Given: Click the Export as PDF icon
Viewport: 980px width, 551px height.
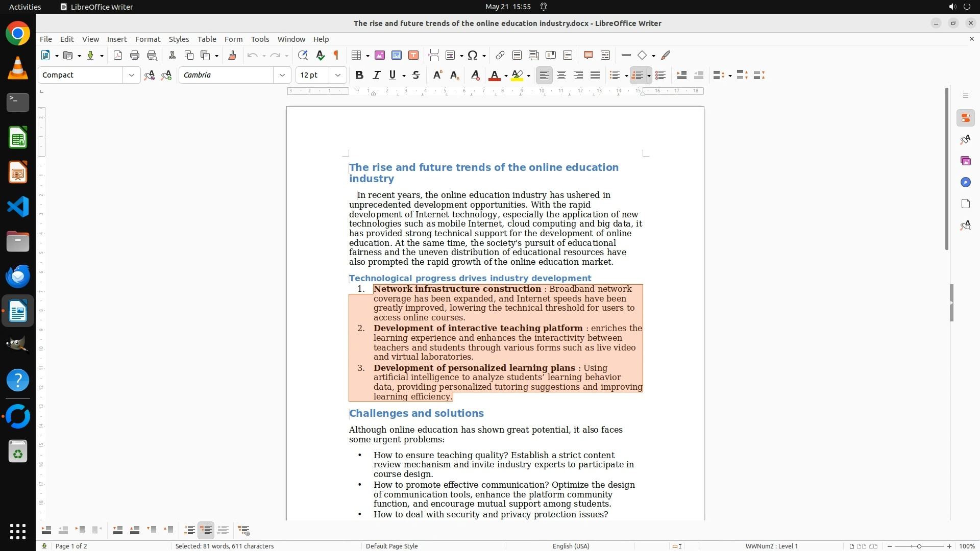Looking at the screenshot, I should pyautogui.click(x=118, y=55).
